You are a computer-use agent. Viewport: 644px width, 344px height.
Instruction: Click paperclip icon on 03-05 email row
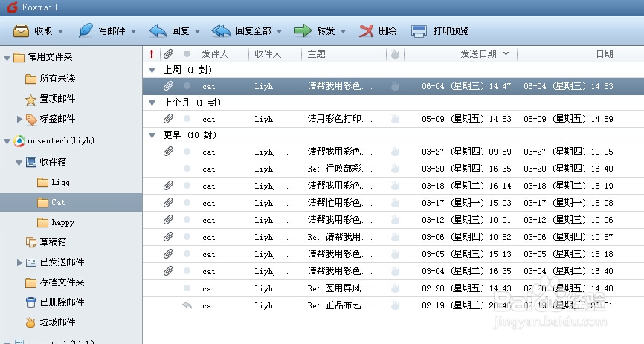click(x=168, y=253)
